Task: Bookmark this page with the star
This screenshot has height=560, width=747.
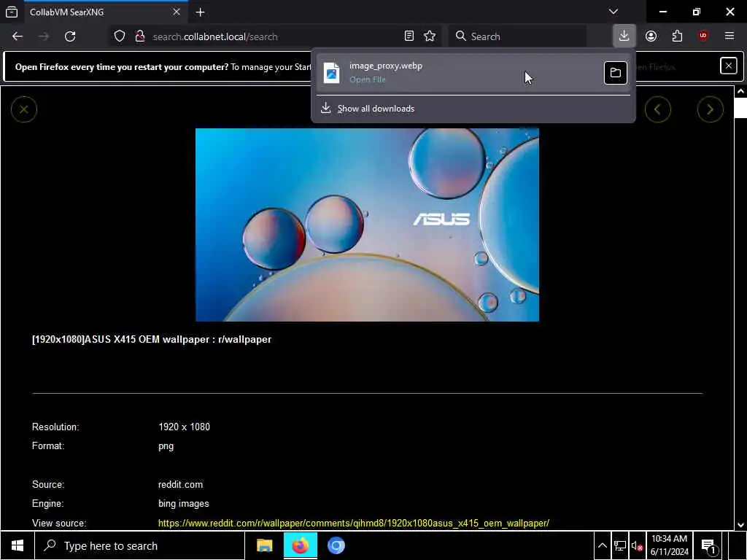Action: 430,36
